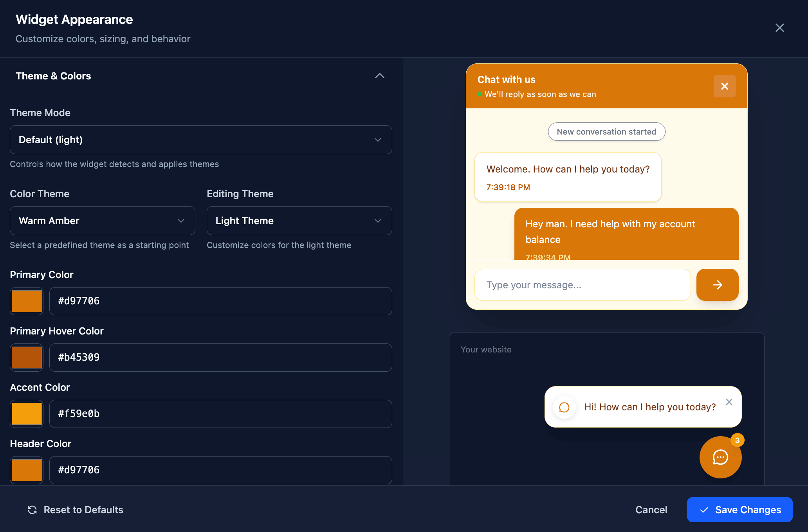This screenshot has width=808, height=532.
Task: Edit the Primary Hover Color hex value
Action: (220, 358)
